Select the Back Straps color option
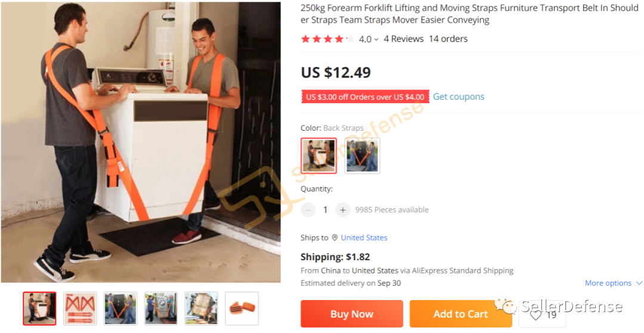Screen dimensions: 644x333 click(318, 156)
